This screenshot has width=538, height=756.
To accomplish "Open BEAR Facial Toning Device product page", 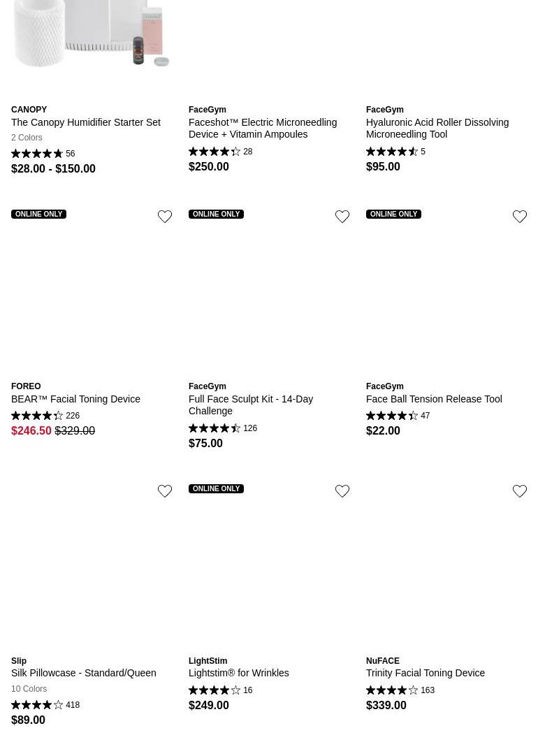I will 75,399.
